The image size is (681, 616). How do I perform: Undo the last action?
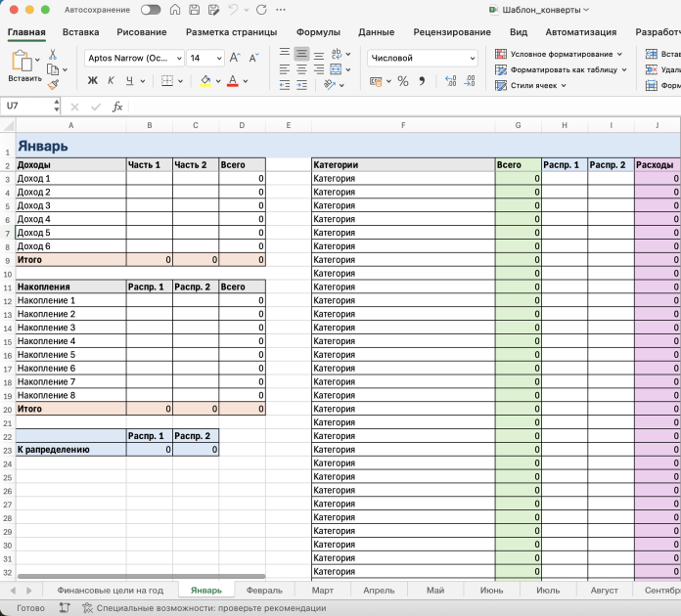(233, 10)
